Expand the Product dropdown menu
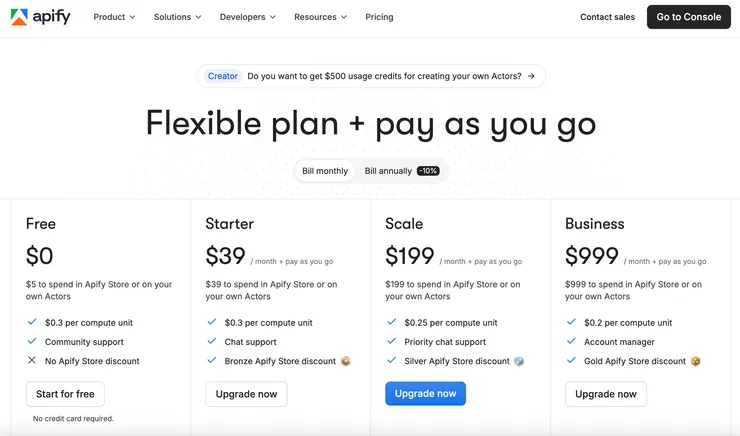Screen dimensions: 740x436 click(114, 17)
